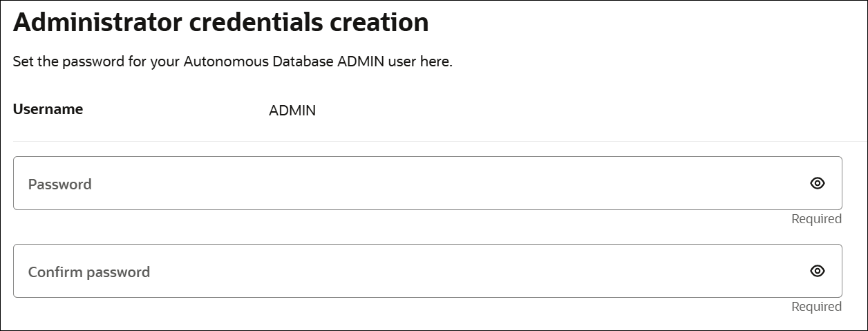Click the ADMIN username value
This screenshot has height=331, width=868.
click(x=292, y=111)
